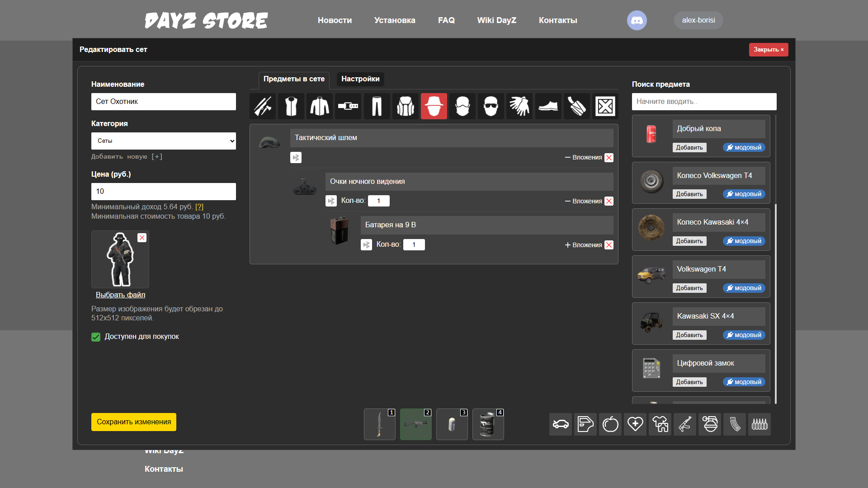
Task: Toggle icon beside battery quantity
Action: [x=366, y=245]
